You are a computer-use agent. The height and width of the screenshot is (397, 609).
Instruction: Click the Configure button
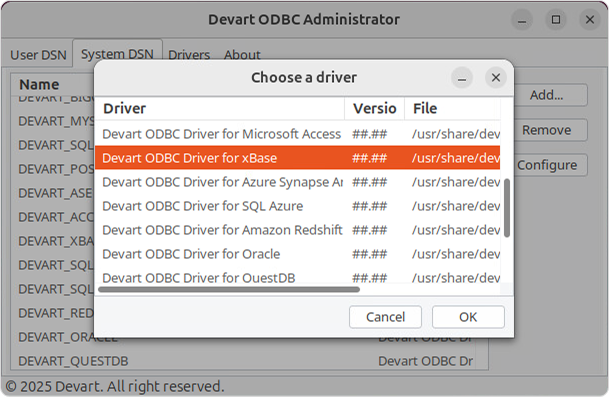click(550, 165)
